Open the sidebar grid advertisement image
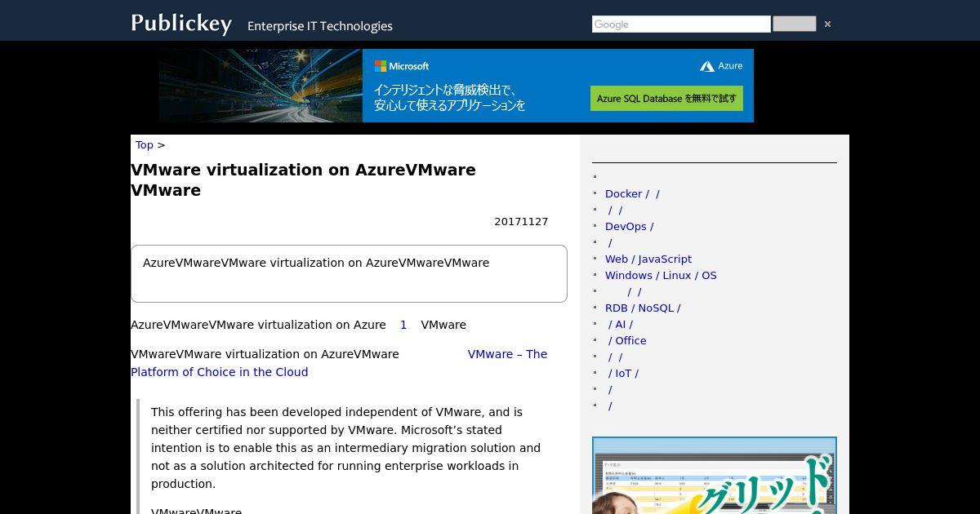Image resolution: width=980 pixels, height=514 pixels. [715, 476]
